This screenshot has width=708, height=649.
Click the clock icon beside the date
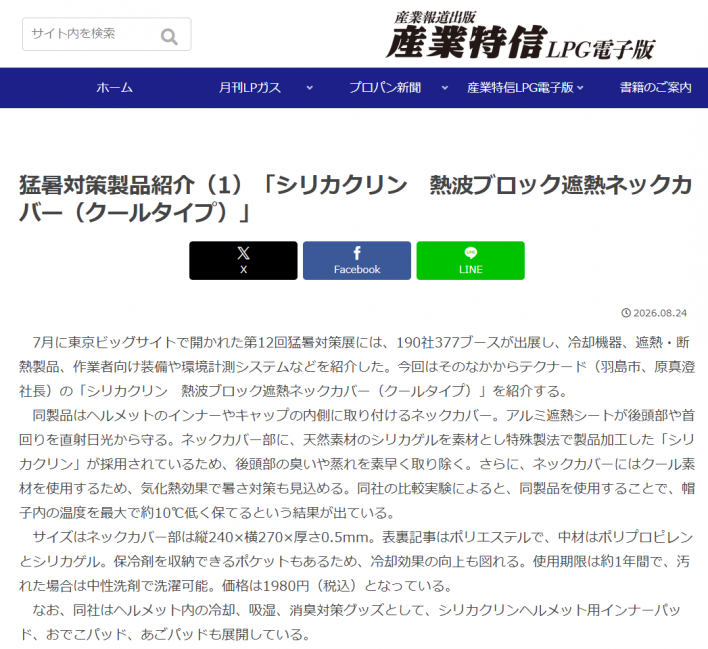pos(626,313)
